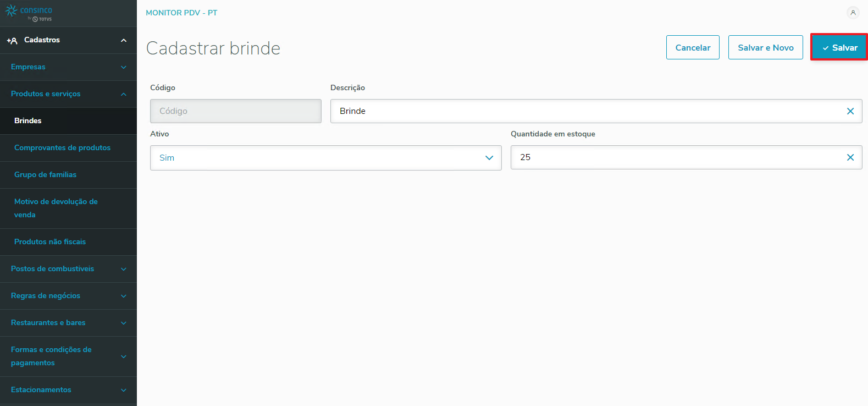Clear the Quantidade em estoque X icon
Image resolution: width=868 pixels, height=406 pixels.
[850, 157]
